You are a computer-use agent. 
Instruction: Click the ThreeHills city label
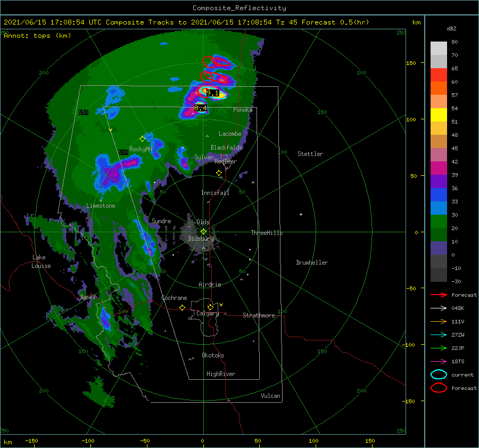(x=267, y=233)
